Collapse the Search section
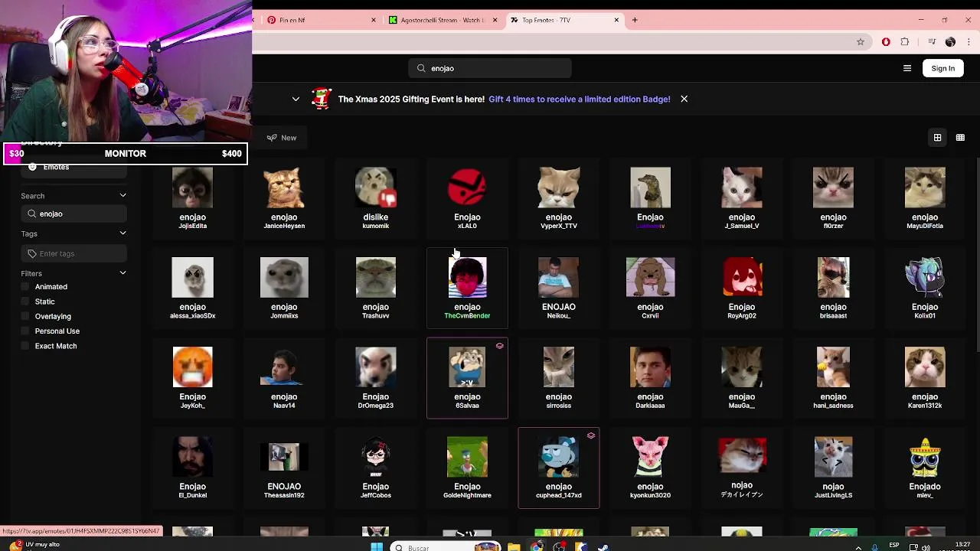The width and height of the screenshot is (980, 551). [x=122, y=196]
